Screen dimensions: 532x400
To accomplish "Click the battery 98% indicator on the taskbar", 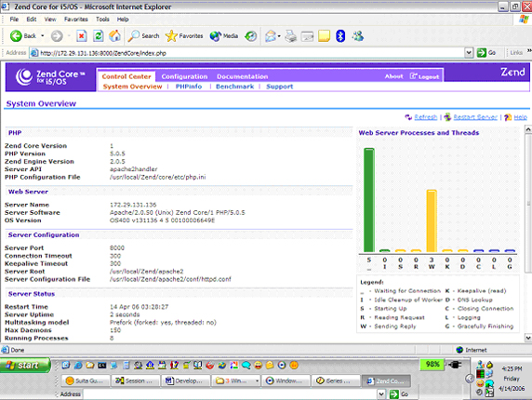I will click(432, 365).
